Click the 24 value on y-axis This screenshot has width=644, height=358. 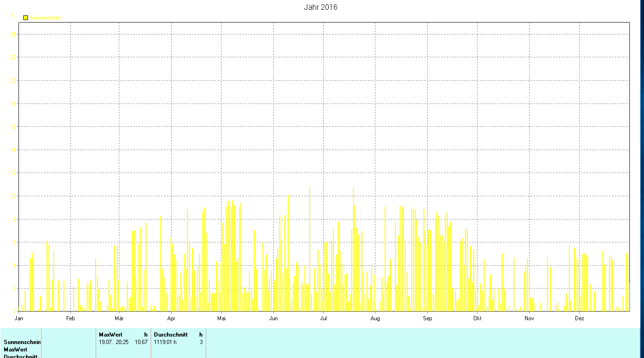pyautogui.click(x=14, y=34)
